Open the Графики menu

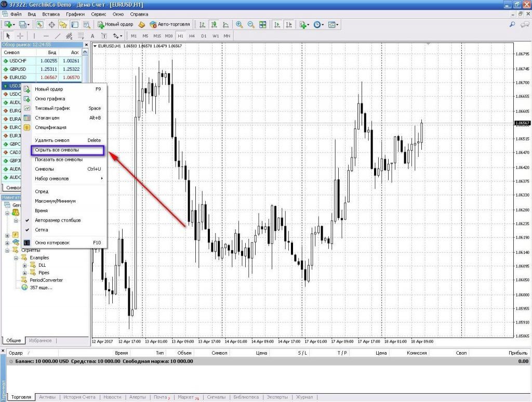click(x=74, y=14)
